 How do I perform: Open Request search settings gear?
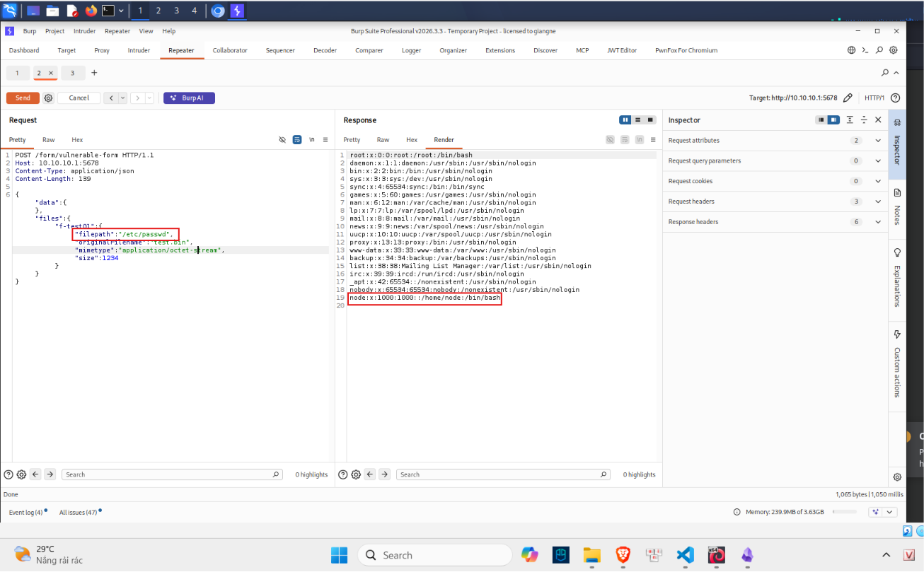tap(21, 474)
